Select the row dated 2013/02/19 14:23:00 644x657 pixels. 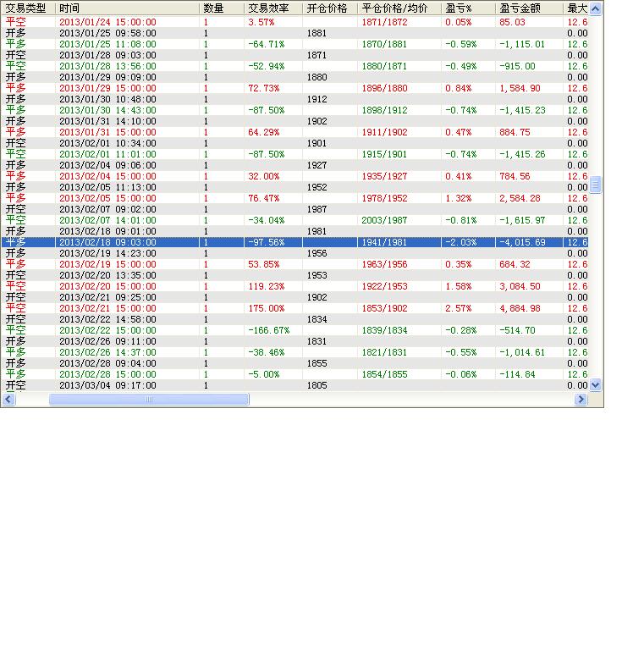[294, 253]
